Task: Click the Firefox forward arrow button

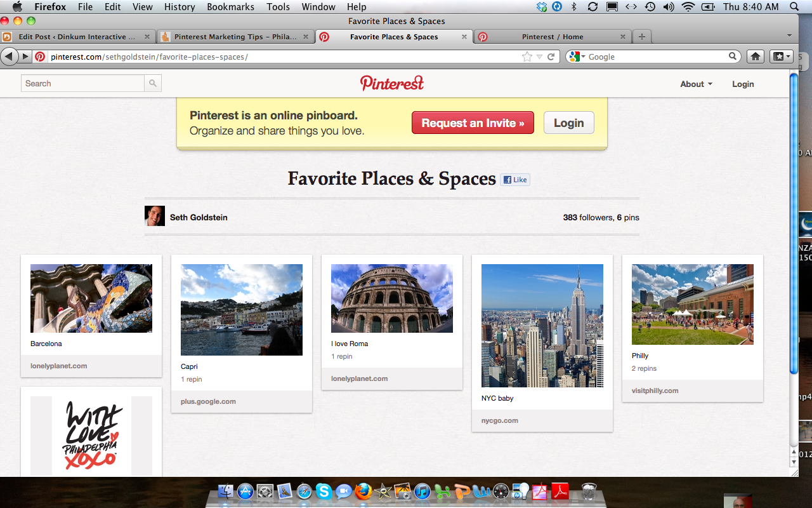Action: click(25, 57)
